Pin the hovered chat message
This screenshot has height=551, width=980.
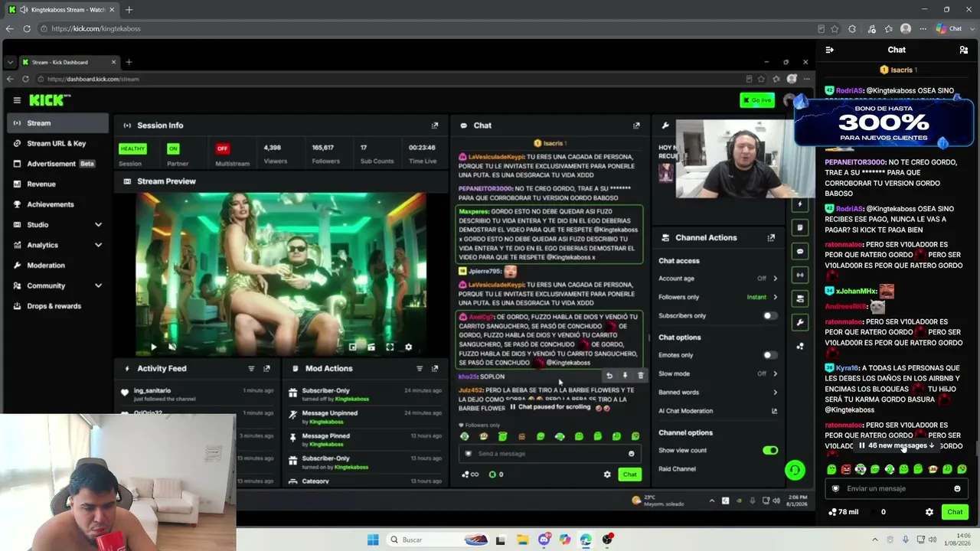625,376
